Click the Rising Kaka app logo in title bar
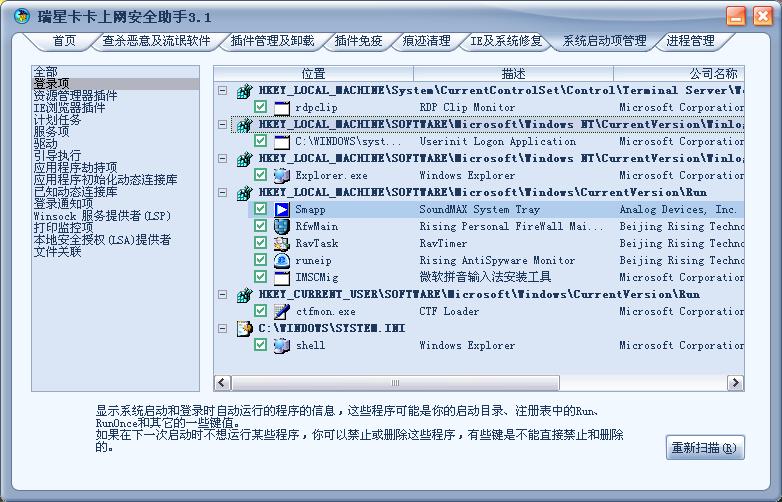This screenshot has height=502, width=782. [22, 16]
